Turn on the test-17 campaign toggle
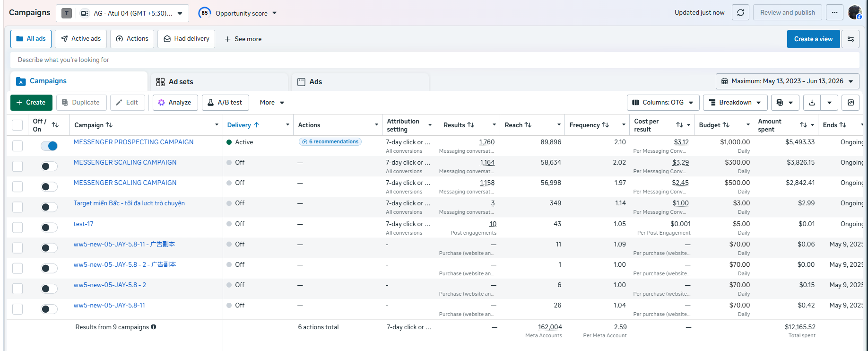868x351 pixels. 49,228
